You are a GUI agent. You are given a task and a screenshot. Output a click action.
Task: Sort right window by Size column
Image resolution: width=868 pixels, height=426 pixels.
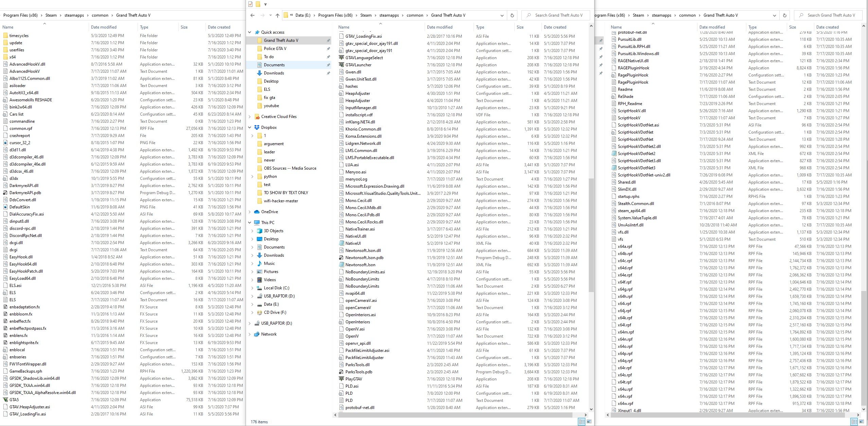click(792, 27)
